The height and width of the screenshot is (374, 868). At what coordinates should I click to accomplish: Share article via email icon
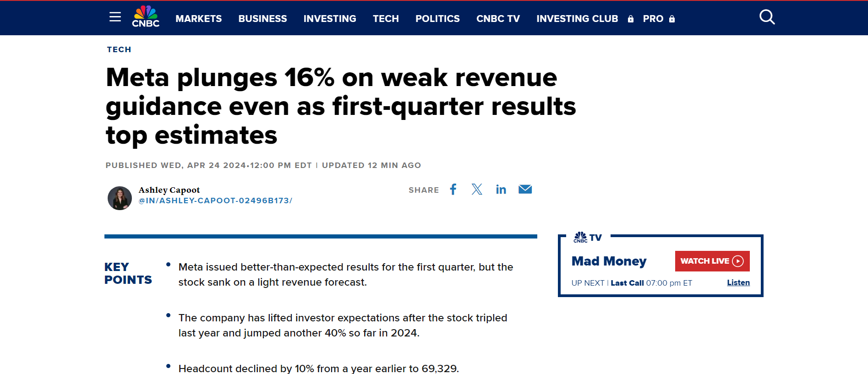(x=525, y=190)
